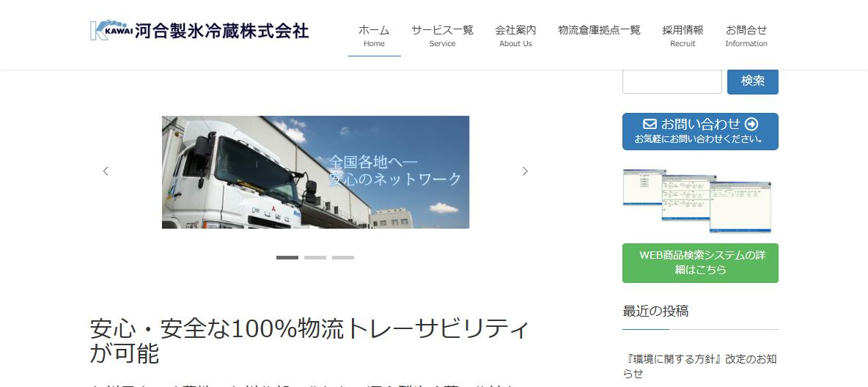
Task: Open ホーム Home menu item
Action: click(374, 36)
